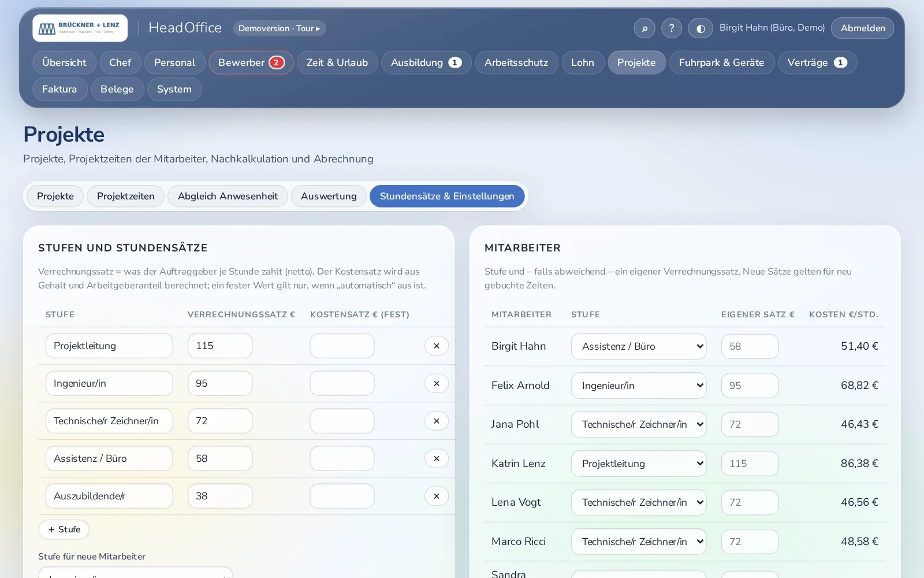This screenshot has width=924, height=578.
Task: Remove the Projektleitung level row
Action: tap(437, 346)
